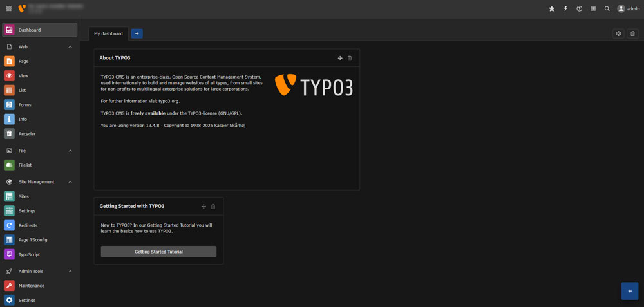Open the Maintenance module

click(x=40, y=286)
